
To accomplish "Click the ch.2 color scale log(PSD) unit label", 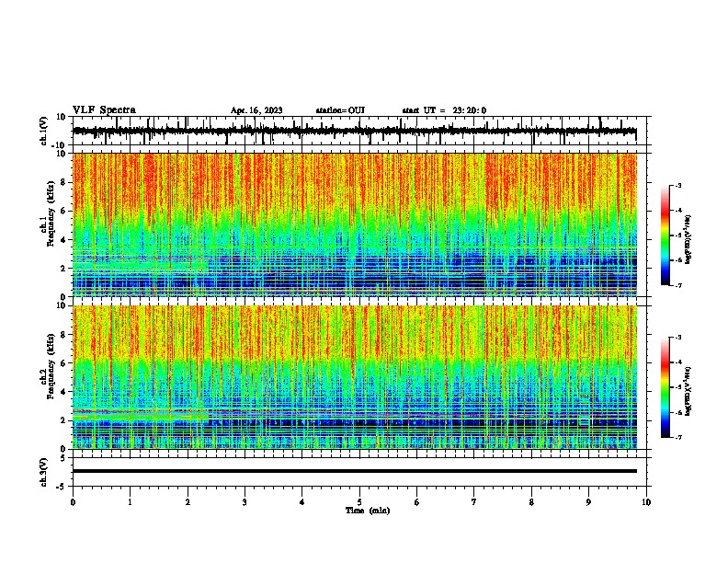I will tap(688, 391).
